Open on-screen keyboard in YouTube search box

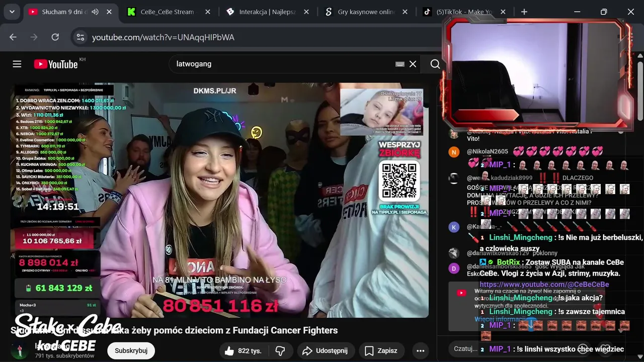click(x=400, y=64)
